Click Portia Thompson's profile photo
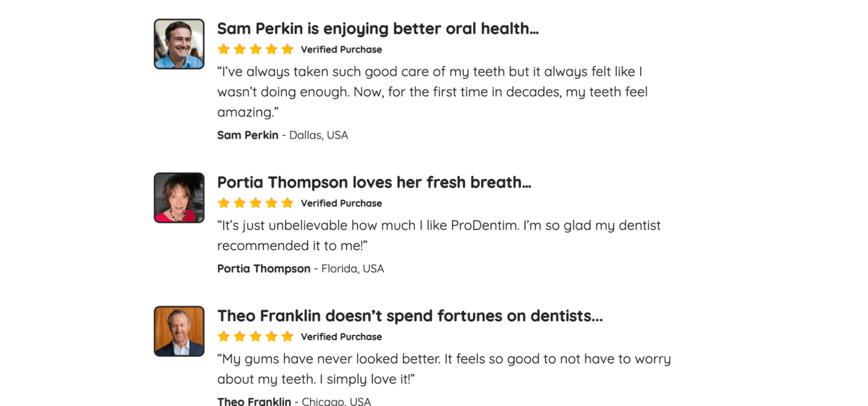 [x=179, y=198]
